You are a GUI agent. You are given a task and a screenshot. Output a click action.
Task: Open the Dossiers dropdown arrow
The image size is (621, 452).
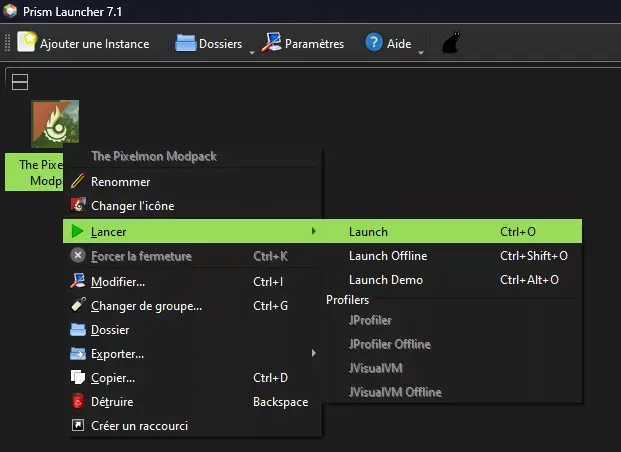pyautogui.click(x=252, y=53)
